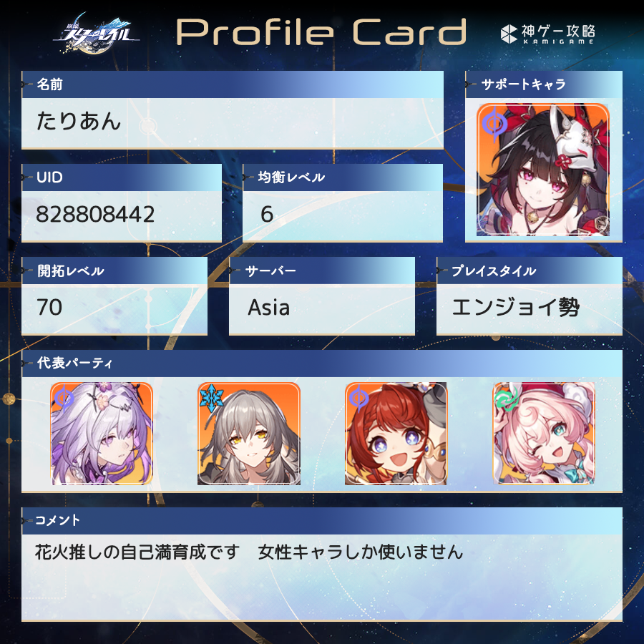Click the Profile Card title

tap(321, 32)
